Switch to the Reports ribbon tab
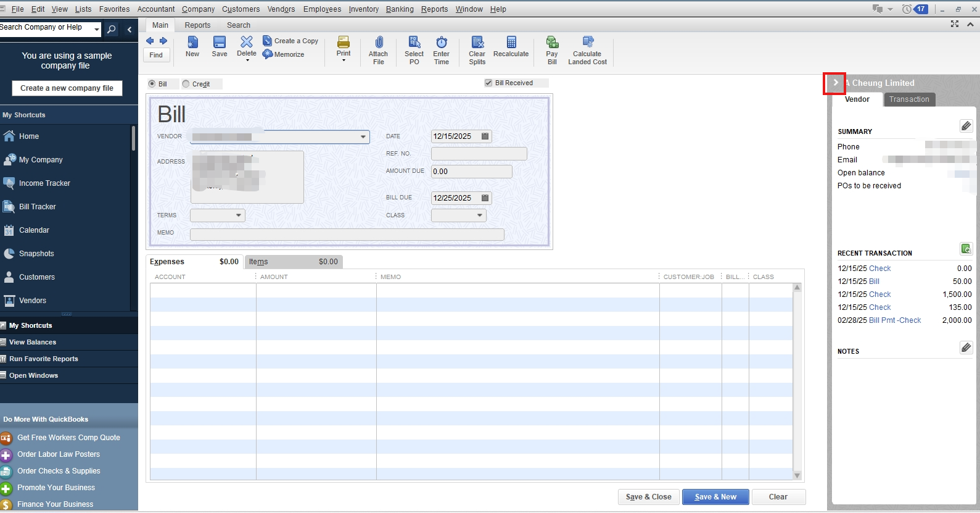This screenshot has width=980, height=513. 197,25
